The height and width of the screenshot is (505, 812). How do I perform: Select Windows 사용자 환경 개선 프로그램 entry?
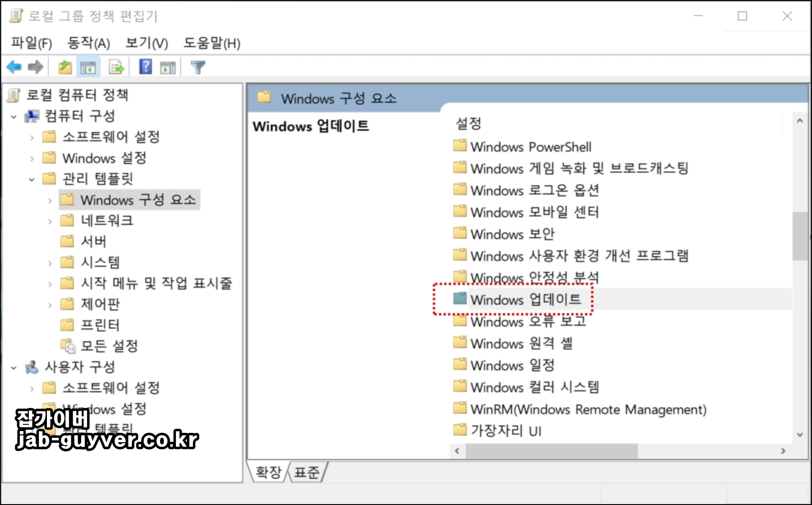click(x=579, y=256)
